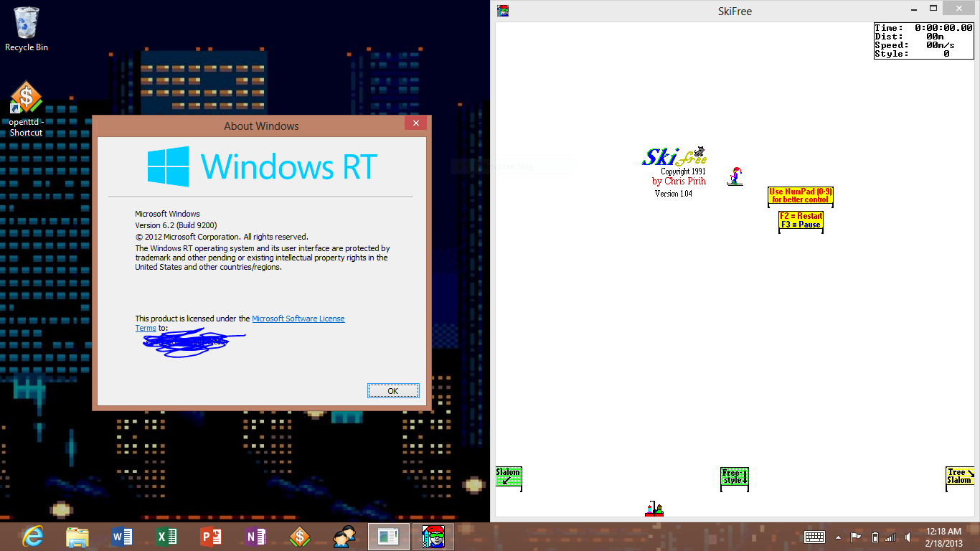Click the 'Version 1.04' text in SkiFree

[x=674, y=194]
